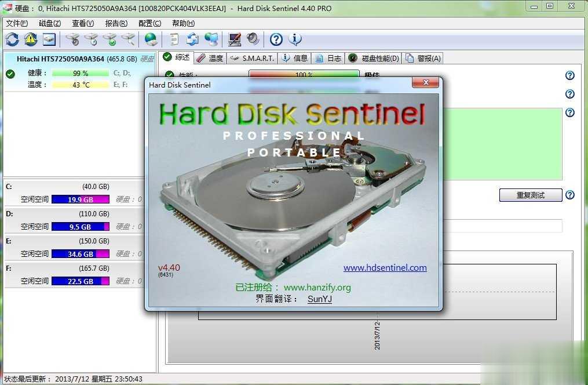
Task: Close the Hard Disk Sentinel about dialog
Action: (x=425, y=82)
